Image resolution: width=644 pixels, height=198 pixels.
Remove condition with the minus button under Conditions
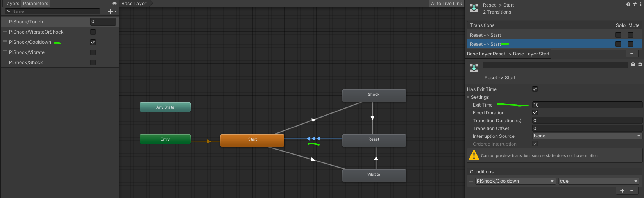632,191
